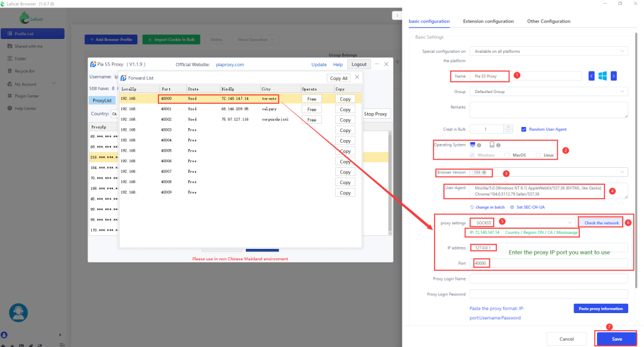Click Copy button for port 40009 row
This screenshot has width=644, height=347.
[x=345, y=193]
